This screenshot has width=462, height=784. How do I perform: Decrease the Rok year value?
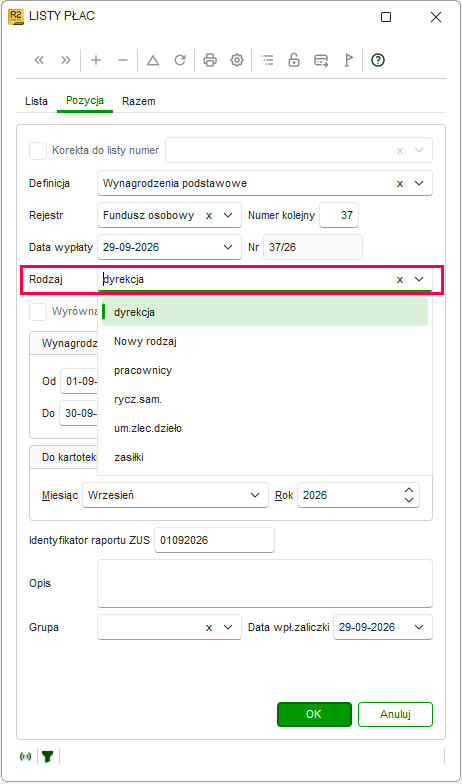click(409, 500)
